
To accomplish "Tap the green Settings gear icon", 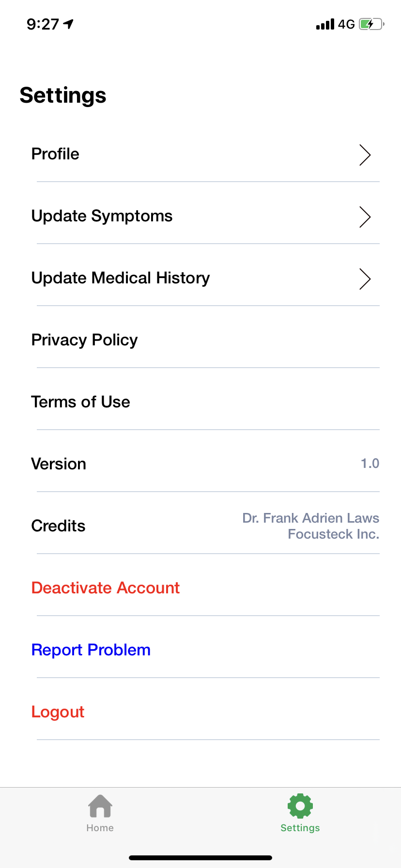I will (x=300, y=806).
